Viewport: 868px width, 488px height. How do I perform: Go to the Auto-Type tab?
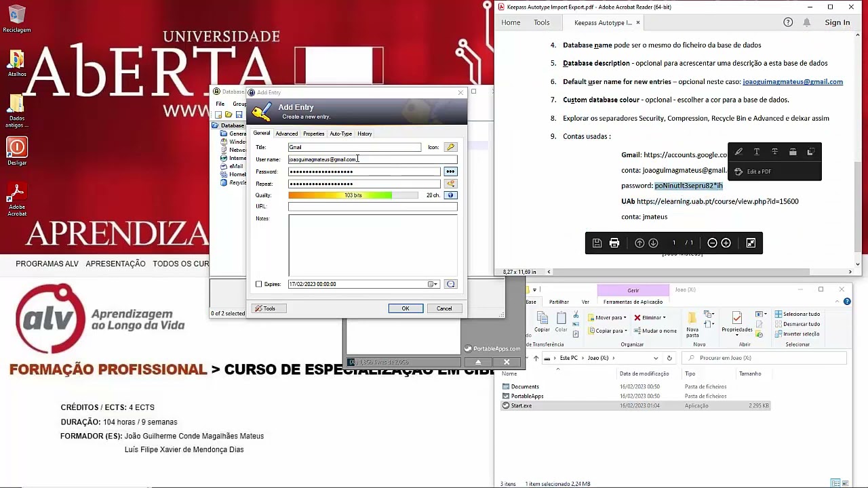(x=340, y=134)
